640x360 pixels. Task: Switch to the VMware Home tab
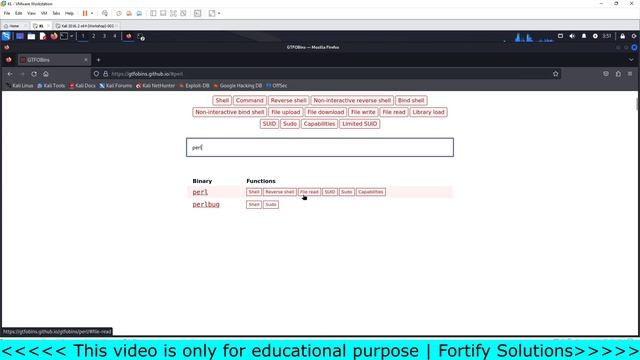[x=14, y=26]
